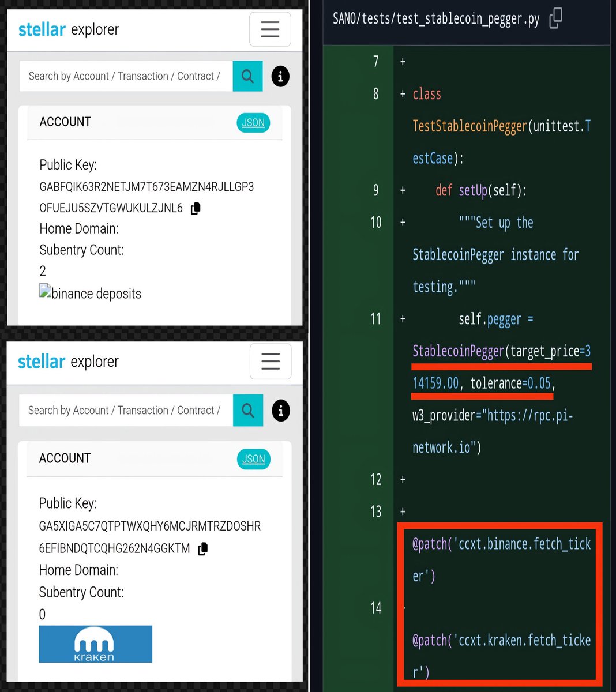Click 'tolerance=0.05' in code
The image size is (616, 692).
pyautogui.click(x=511, y=383)
